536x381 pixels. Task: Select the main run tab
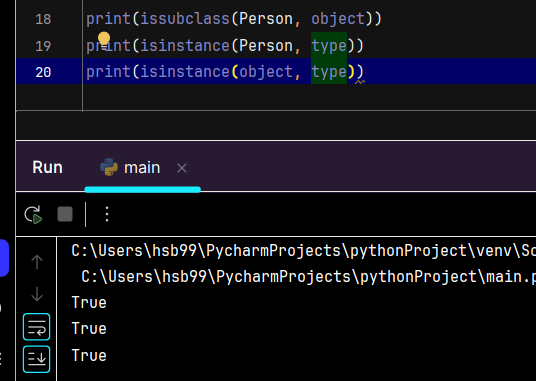142,168
